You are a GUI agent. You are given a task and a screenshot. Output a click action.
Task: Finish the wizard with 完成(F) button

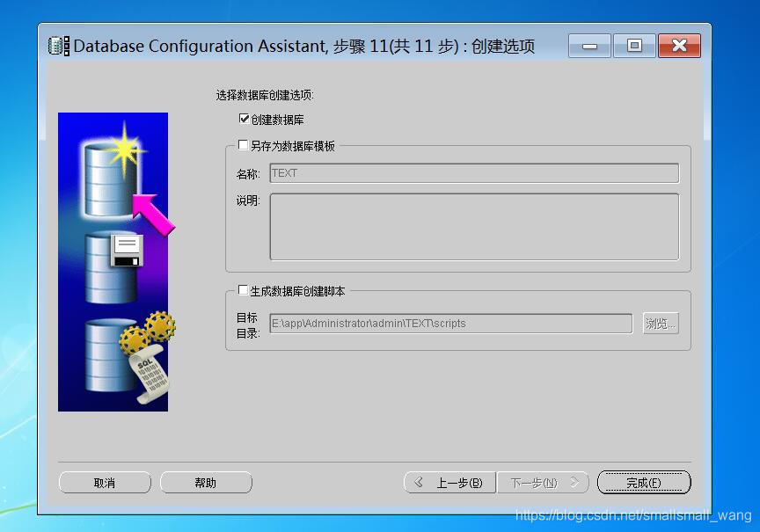pyautogui.click(x=644, y=483)
